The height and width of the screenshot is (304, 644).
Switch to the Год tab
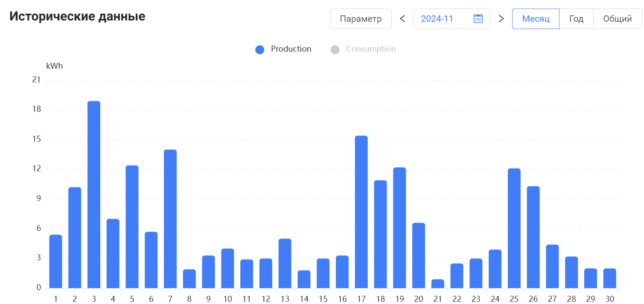point(576,19)
